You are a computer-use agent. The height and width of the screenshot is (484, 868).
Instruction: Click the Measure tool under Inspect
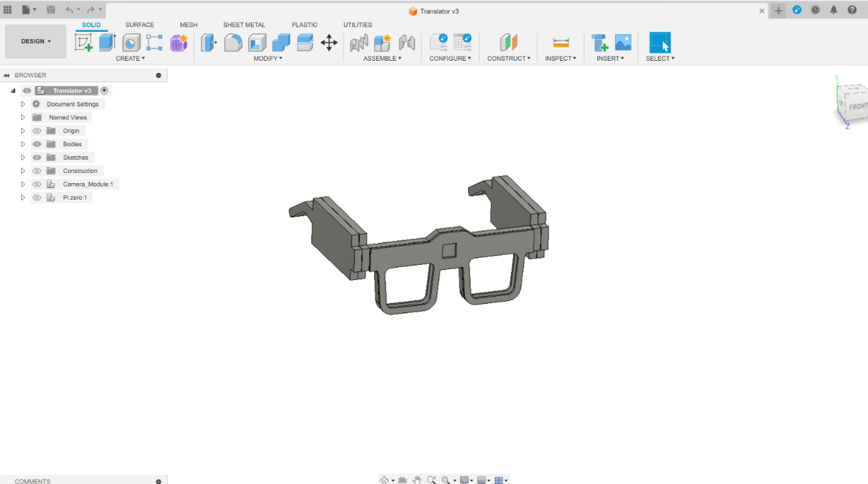(x=561, y=43)
